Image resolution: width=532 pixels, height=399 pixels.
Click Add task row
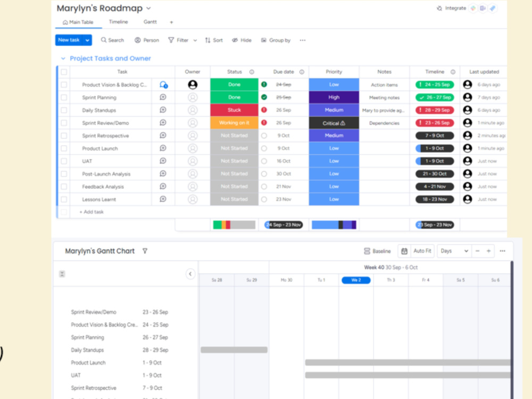click(x=92, y=212)
